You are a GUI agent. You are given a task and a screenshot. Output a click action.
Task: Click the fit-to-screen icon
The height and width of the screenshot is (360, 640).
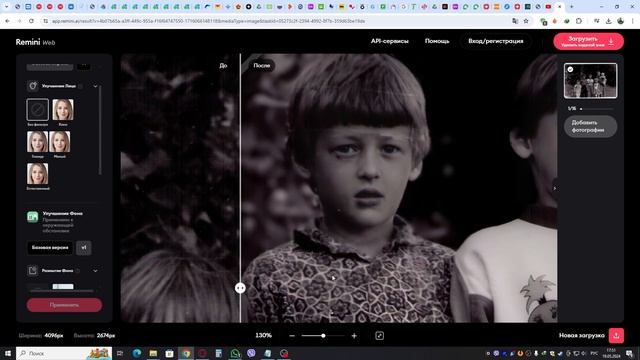pos(379,336)
